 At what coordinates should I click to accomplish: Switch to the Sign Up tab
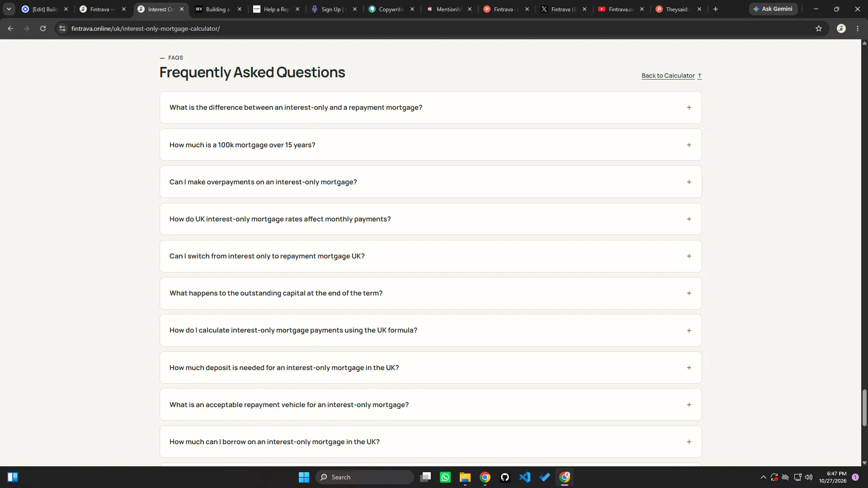334,9
